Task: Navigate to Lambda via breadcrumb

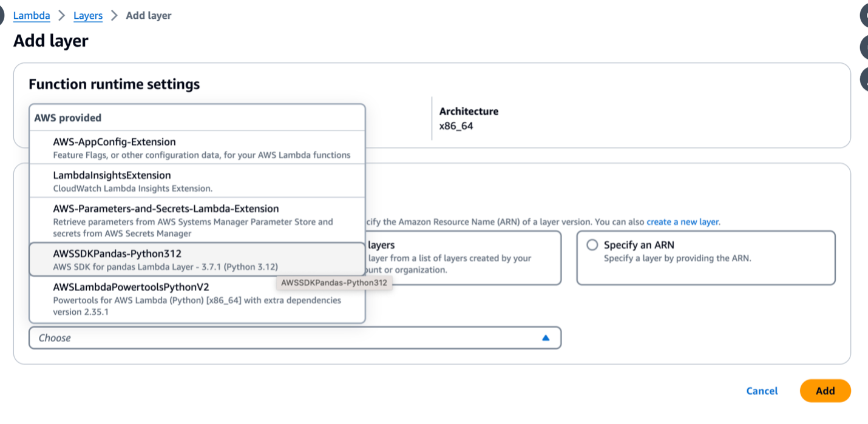Action: [32, 15]
